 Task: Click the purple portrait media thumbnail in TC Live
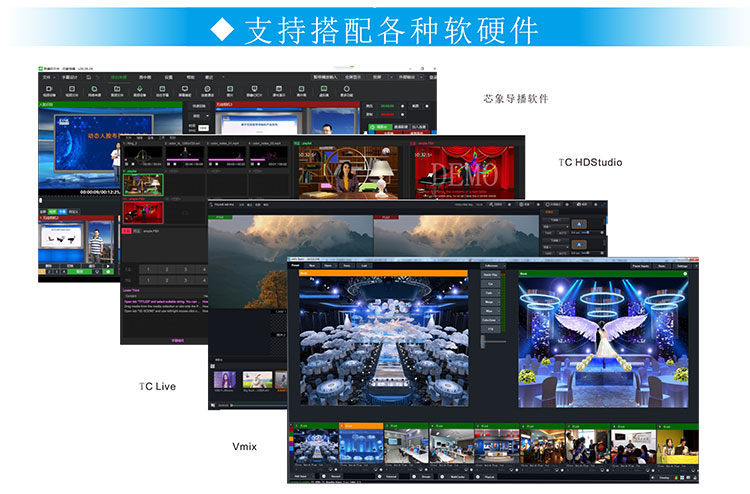225,380
